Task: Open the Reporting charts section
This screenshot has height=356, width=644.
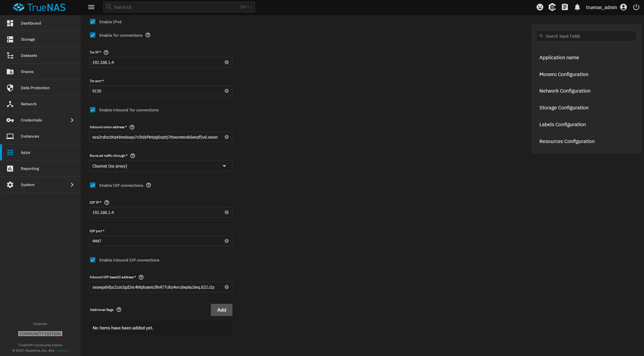Action: tap(30, 168)
